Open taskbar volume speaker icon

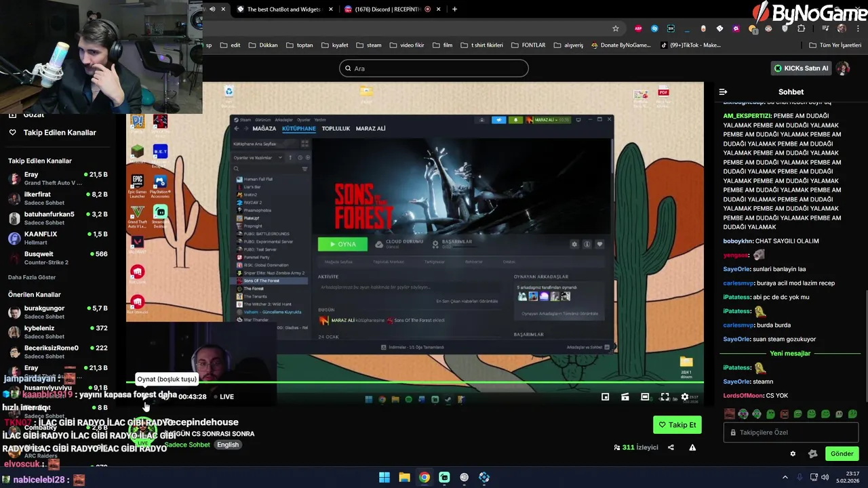(x=825, y=477)
